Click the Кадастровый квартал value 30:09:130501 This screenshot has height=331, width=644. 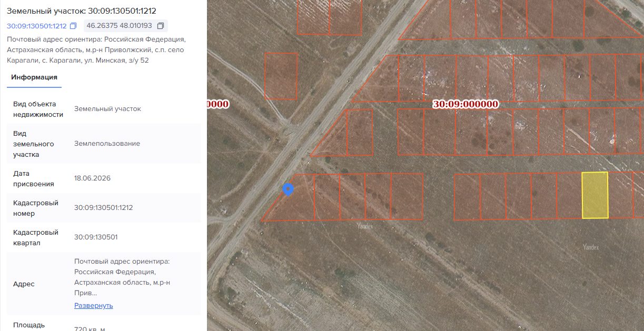pos(96,237)
